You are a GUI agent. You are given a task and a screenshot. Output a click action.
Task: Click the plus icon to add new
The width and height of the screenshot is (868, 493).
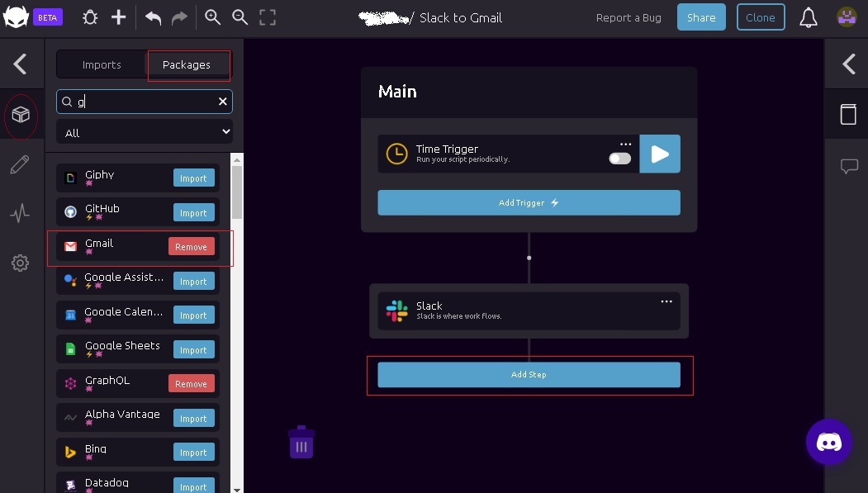[118, 17]
